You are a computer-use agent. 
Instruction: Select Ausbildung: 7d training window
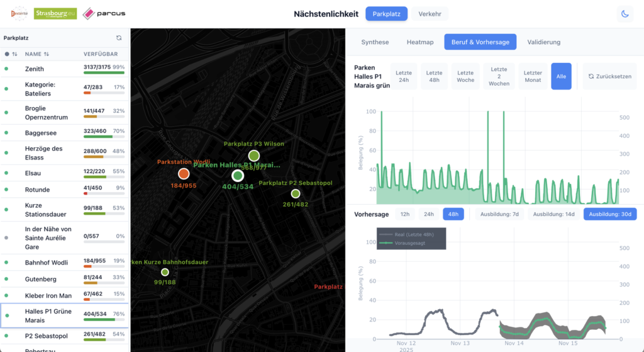[x=499, y=214]
